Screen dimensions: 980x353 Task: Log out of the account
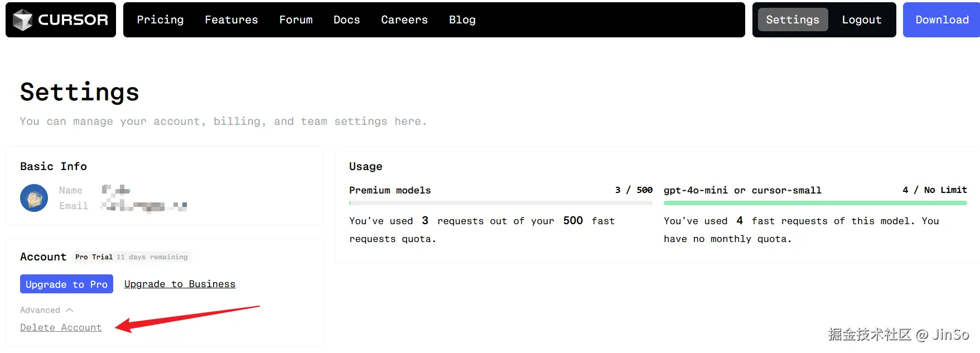click(861, 20)
